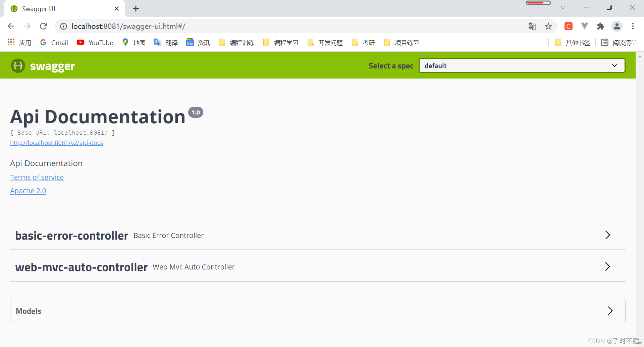
Task: Expand the web-mvc-auto-controller chevron
Action: [607, 266]
